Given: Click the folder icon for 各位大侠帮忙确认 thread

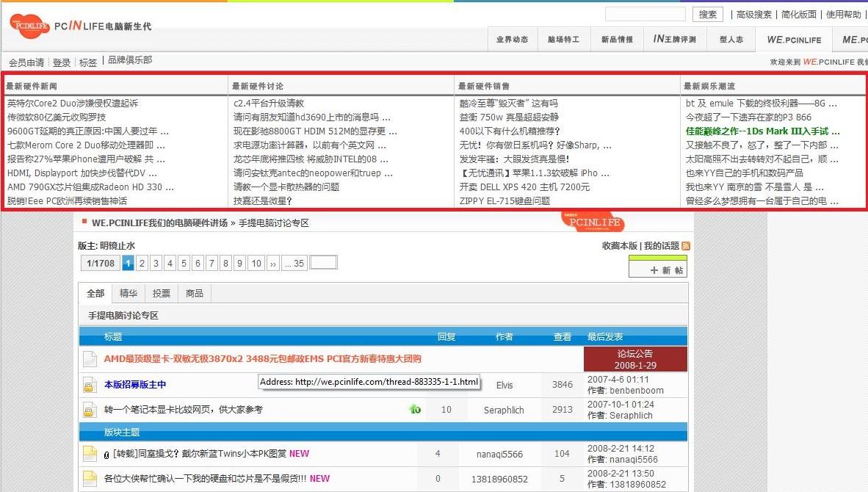Looking at the screenshot, I should [x=90, y=479].
